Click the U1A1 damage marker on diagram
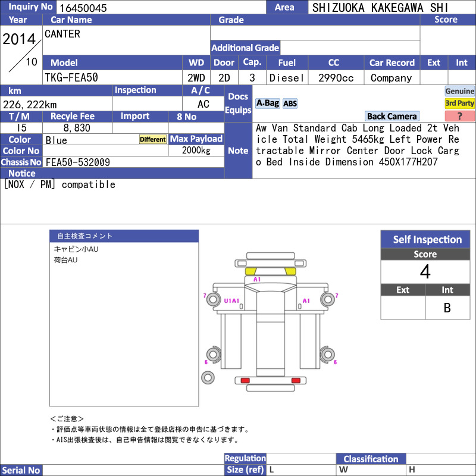The image size is (476, 476). coord(231,301)
